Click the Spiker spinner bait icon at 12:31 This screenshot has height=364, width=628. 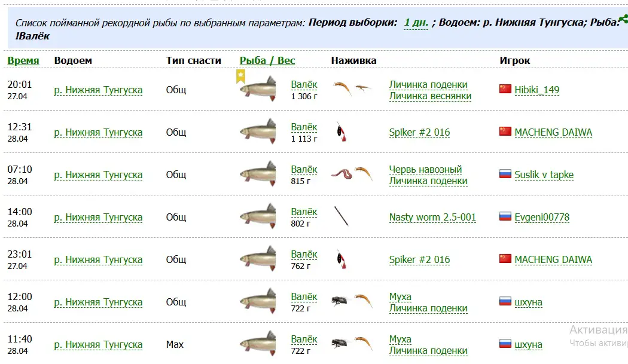(x=342, y=132)
